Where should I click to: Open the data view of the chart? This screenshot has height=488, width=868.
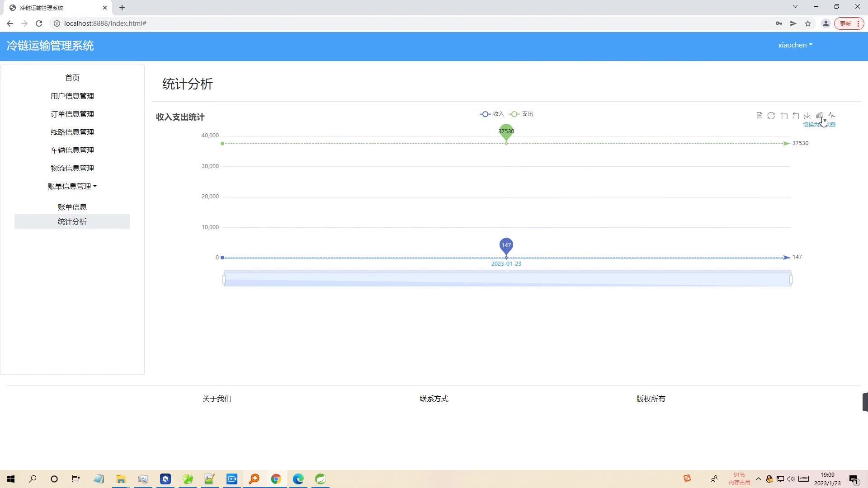[759, 116]
